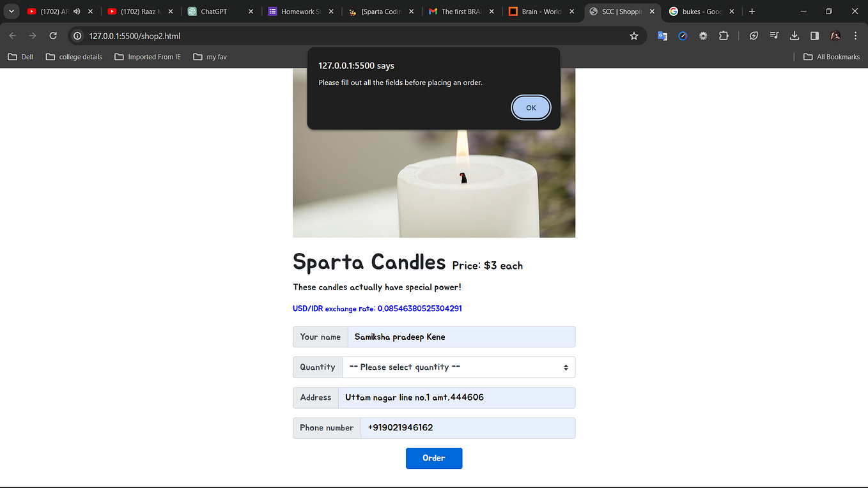
Task: Click the Your name input field
Action: [460, 337]
